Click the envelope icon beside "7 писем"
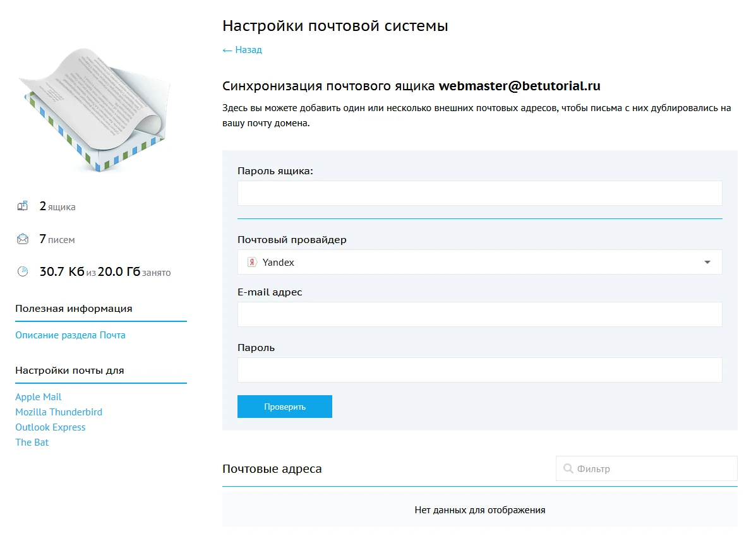The width and height of the screenshot is (756, 553). click(x=23, y=239)
